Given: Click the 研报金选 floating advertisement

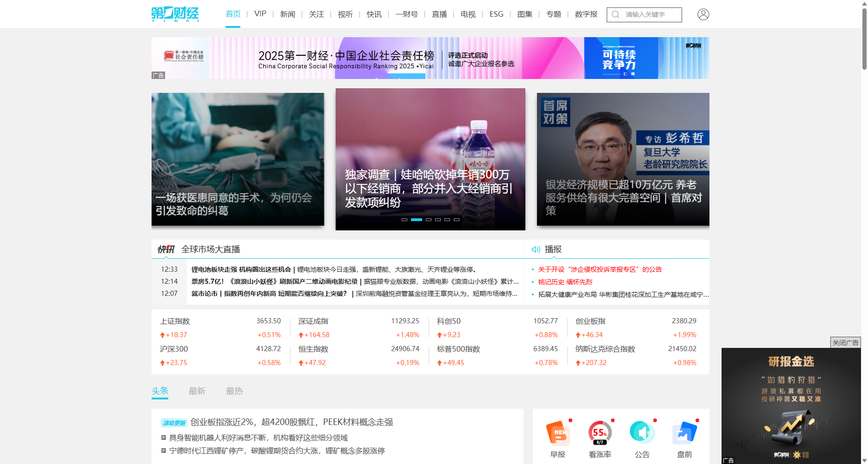Looking at the screenshot, I should [791, 405].
